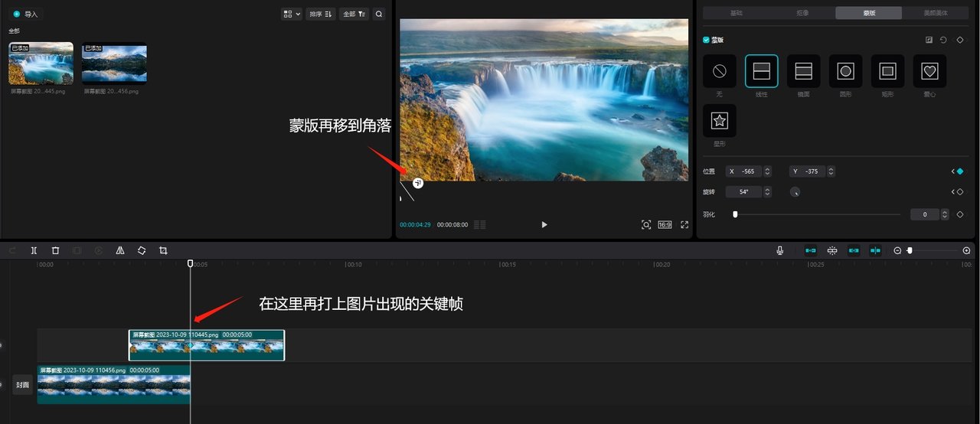Click the 封面 cover button
This screenshot has height=424, width=980.
[x=22, y=385]
